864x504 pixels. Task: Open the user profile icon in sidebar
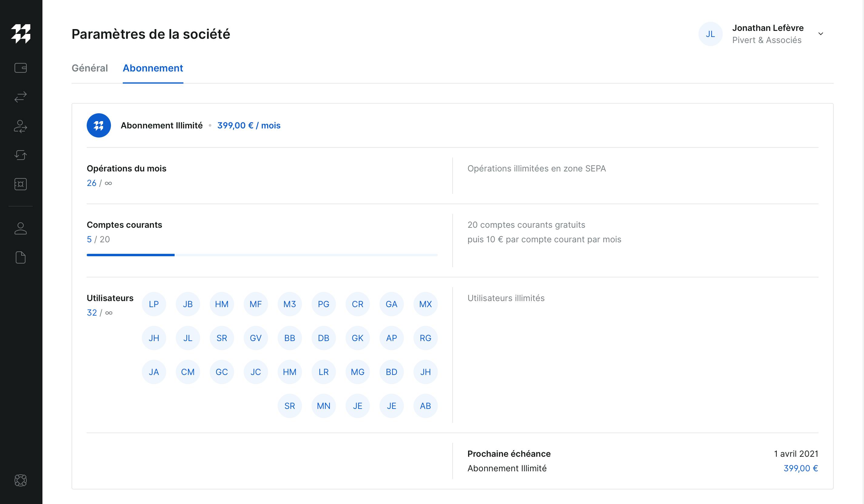coord(21,228)
